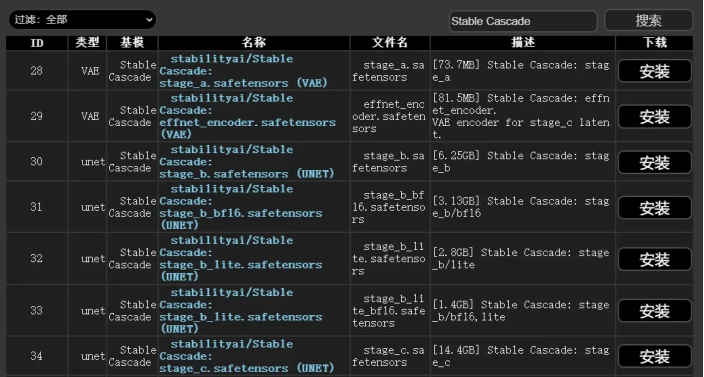Click file name stage_b_lite_bf16.safetensors
Screen dimensions: 704x377
[x=389, y=311]
